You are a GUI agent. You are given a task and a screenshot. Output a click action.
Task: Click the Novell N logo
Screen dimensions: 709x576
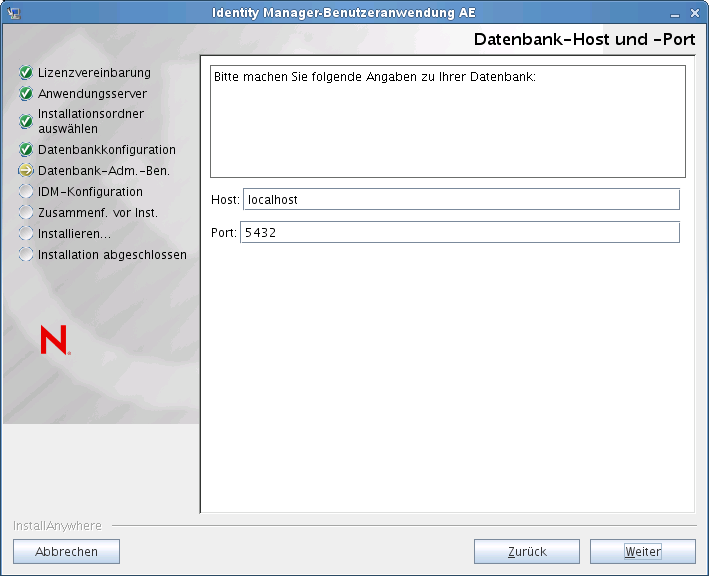55,340
